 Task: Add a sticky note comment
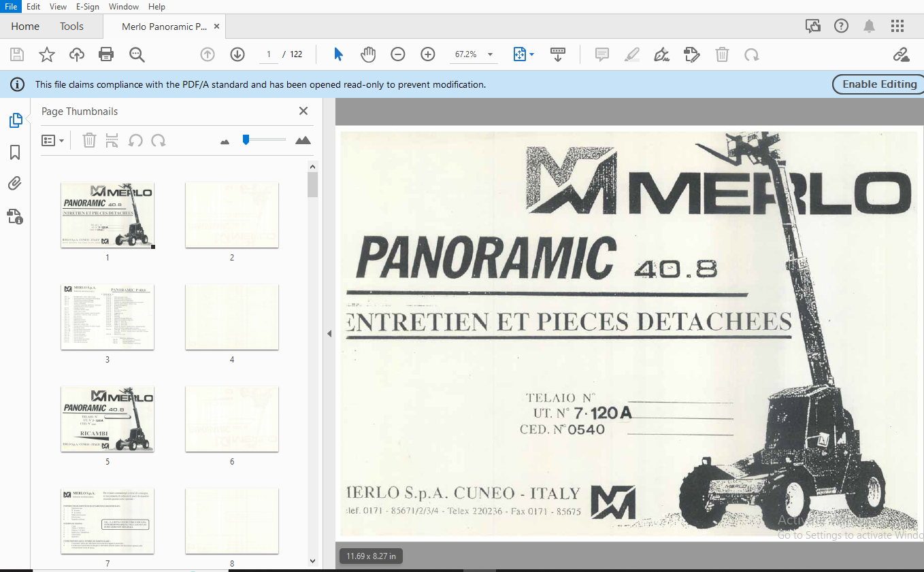pos(601,54)
